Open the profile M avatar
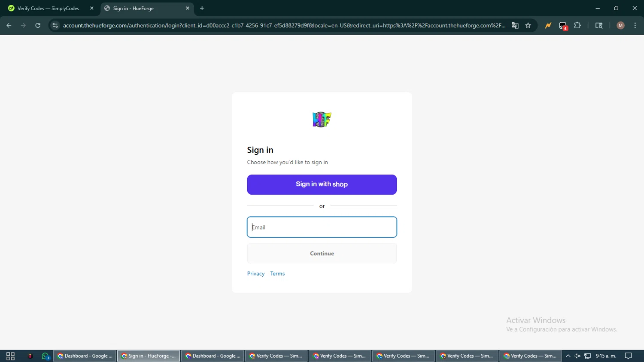 pyautogui.click(x=620, y=25)
